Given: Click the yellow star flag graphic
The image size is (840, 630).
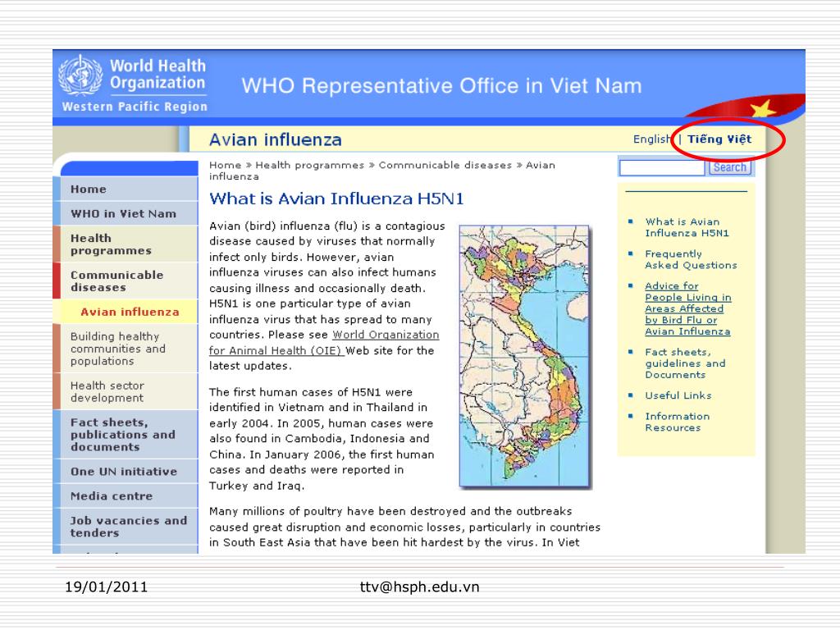Looking at the screenshot, I should coord(762,109).
